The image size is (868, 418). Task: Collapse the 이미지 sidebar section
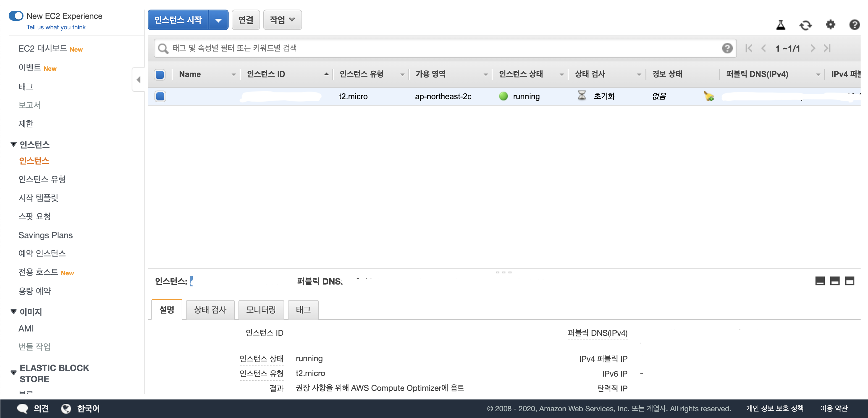[14, 311]
